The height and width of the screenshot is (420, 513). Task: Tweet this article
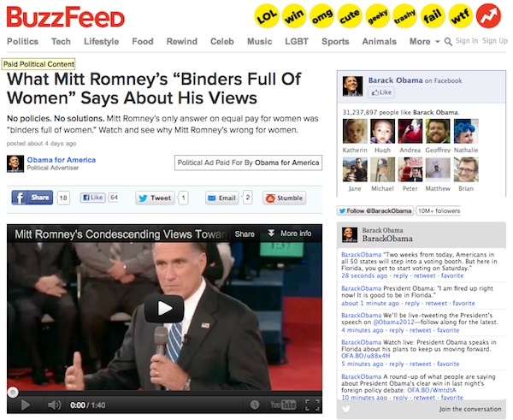point(155,198)
